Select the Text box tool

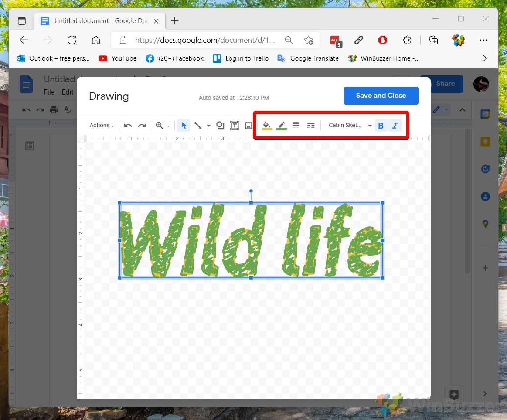click(235, 126)
